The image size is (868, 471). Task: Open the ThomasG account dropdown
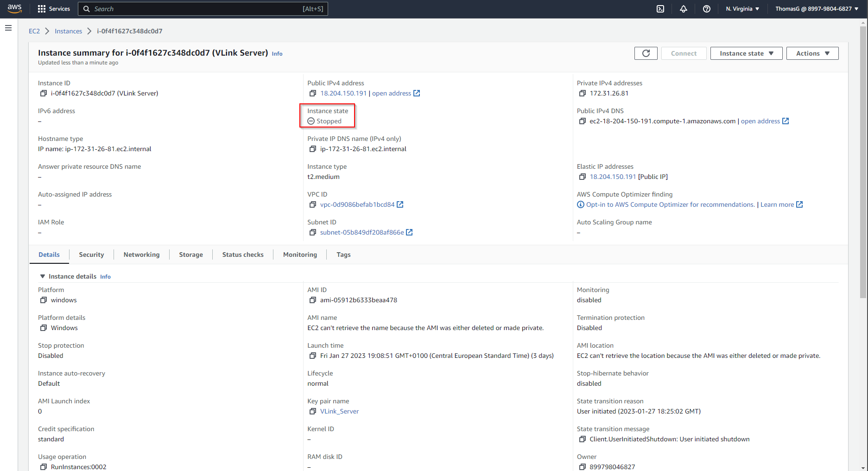point(817,9)
